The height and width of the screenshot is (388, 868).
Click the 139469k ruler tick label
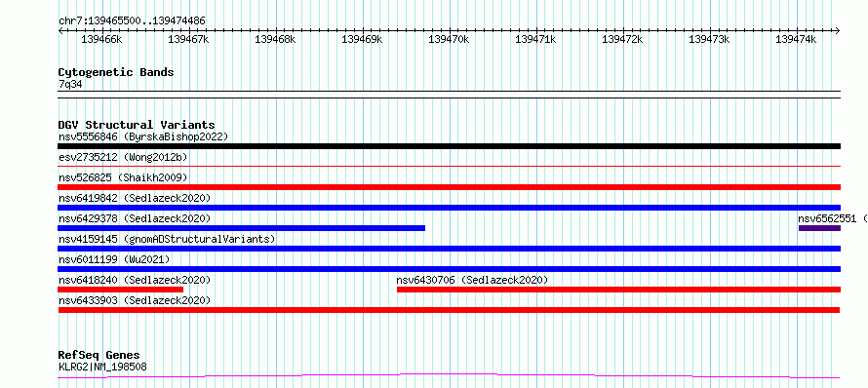362,39
